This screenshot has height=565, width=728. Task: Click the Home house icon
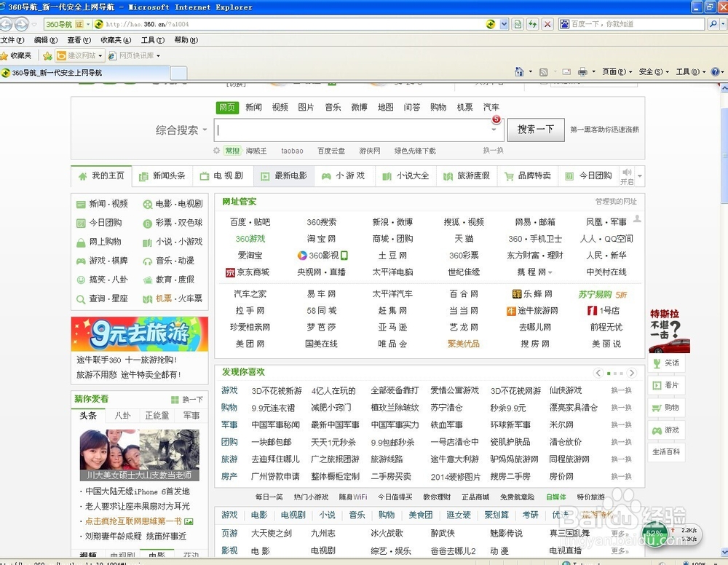point(519,71)
